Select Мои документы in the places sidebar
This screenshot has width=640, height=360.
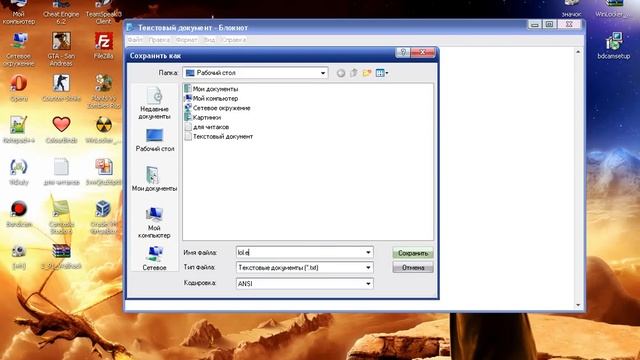(x=154, y=179)
